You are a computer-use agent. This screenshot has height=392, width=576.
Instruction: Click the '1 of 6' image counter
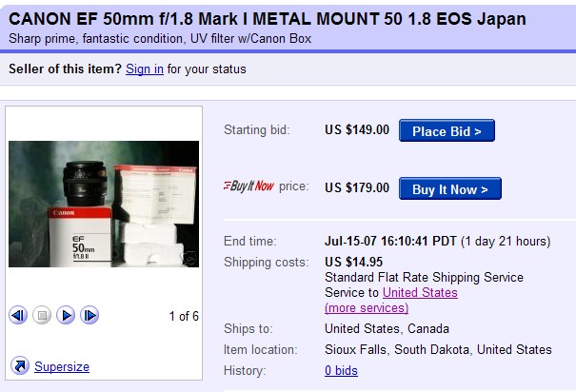tap(184, 316)
